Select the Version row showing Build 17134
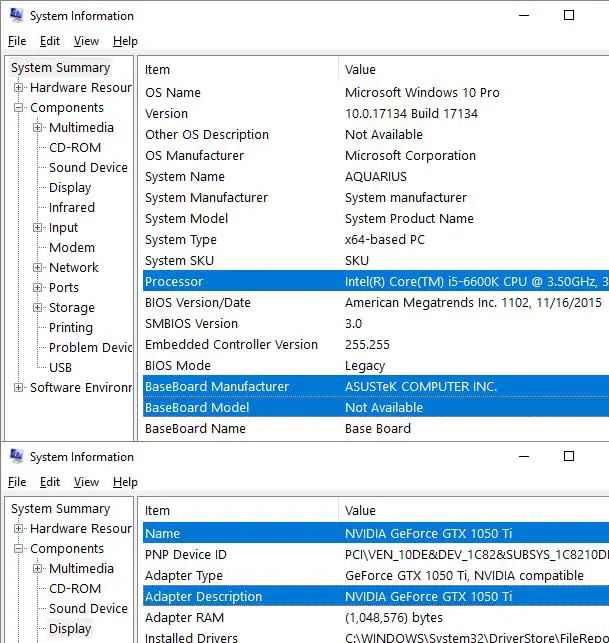 pos(376,114)
